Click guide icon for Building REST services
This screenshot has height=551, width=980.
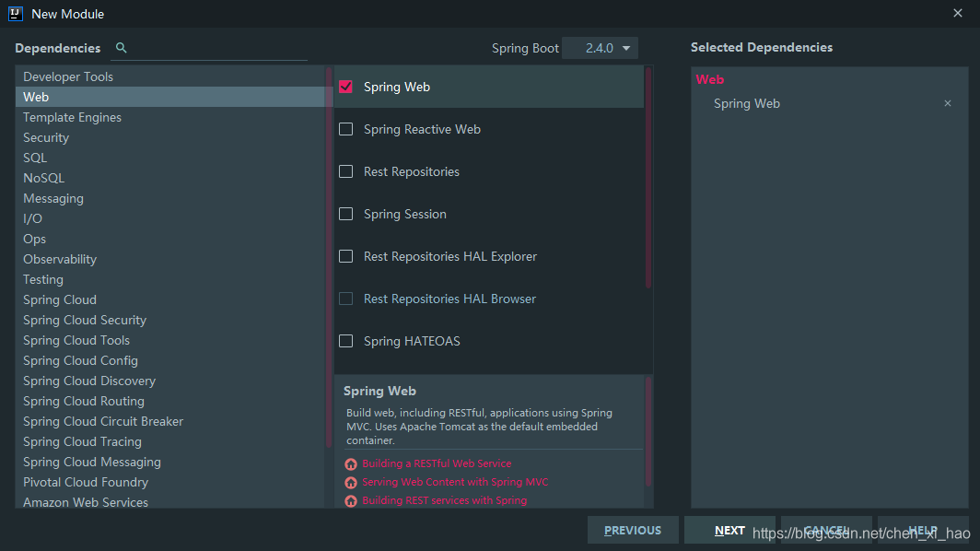pos(351,501)
